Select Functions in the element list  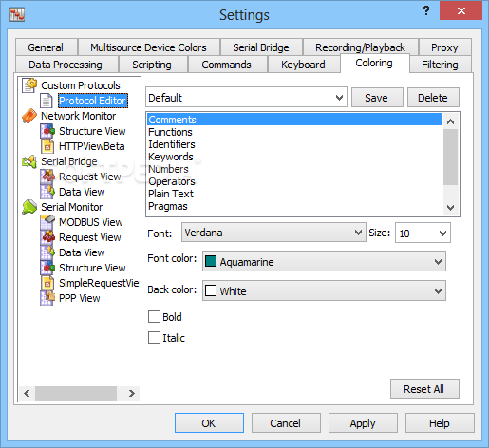point(294,132)
